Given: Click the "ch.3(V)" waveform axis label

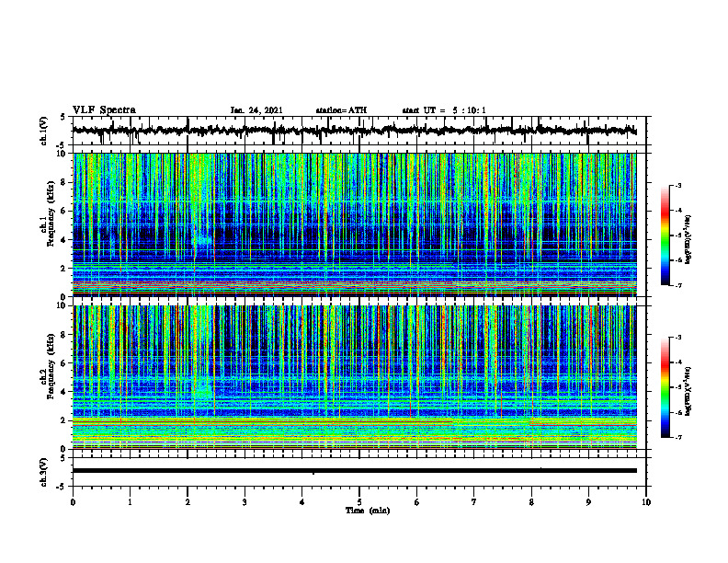Looking at the screenshot, I should click(44, 473).
